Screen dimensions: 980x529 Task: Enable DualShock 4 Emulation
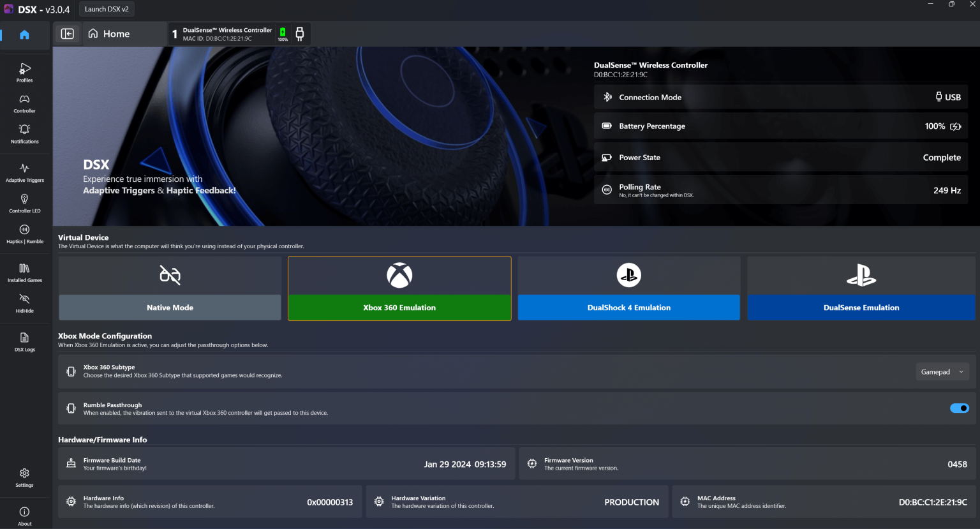point(628,288)
